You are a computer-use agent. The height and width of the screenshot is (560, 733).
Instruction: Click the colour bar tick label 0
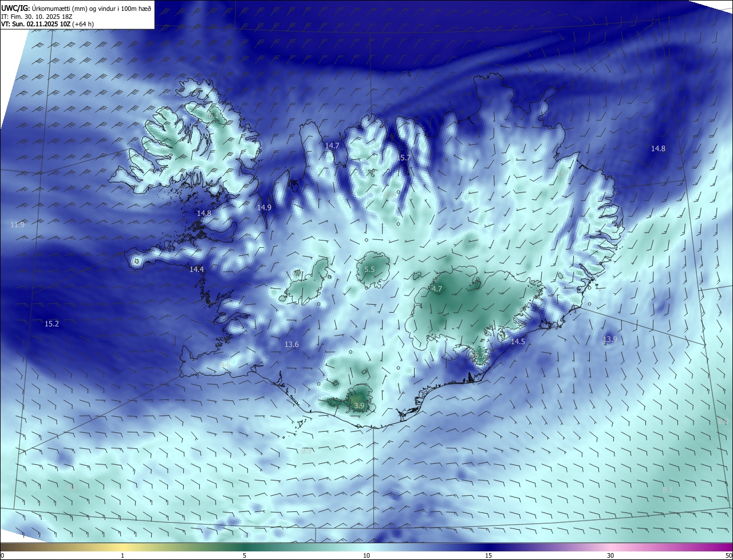(x=2, y=555)
